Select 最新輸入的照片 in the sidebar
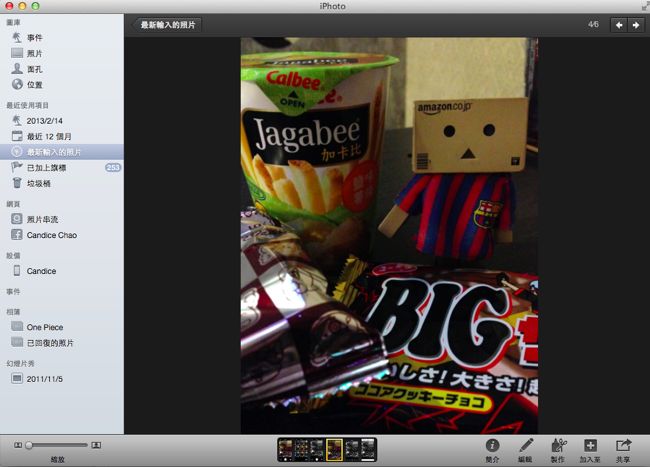The height and width of the screenshot is (467, 650). point(62,152)
